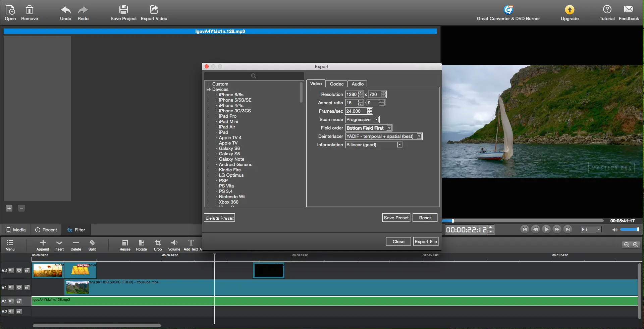The width and height of the screenshot is (644, 329).
Task: Select the iPad Pro device preset
Action: click(228, 116)
